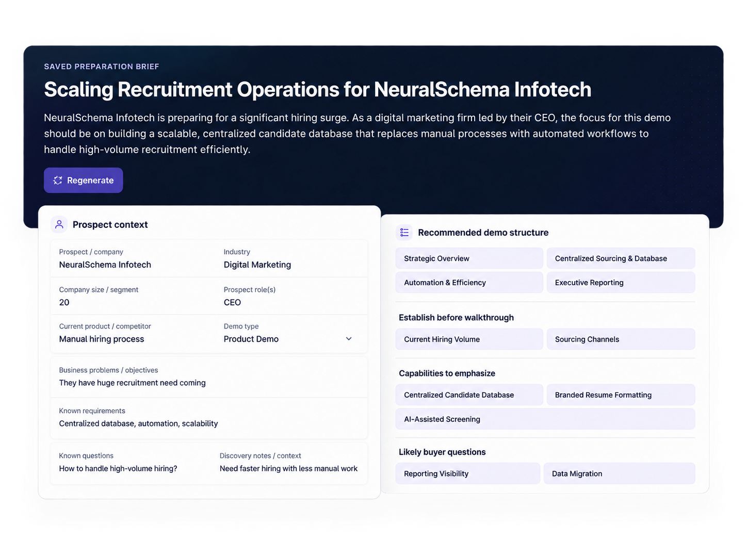Click the Recommended demo structure heading
This screenshot has height=560, width=747.
(483, 233)
